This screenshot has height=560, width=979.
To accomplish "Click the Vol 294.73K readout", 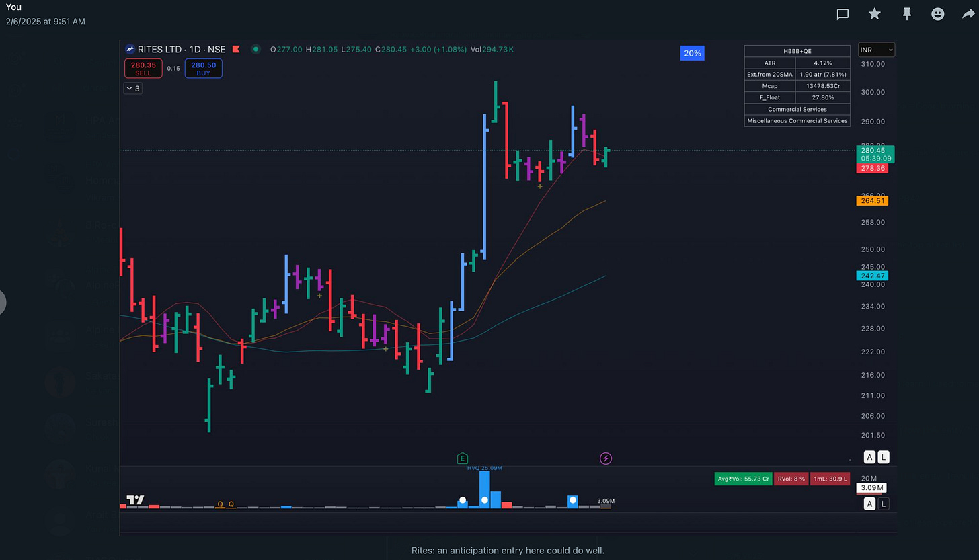I will 492,49.
